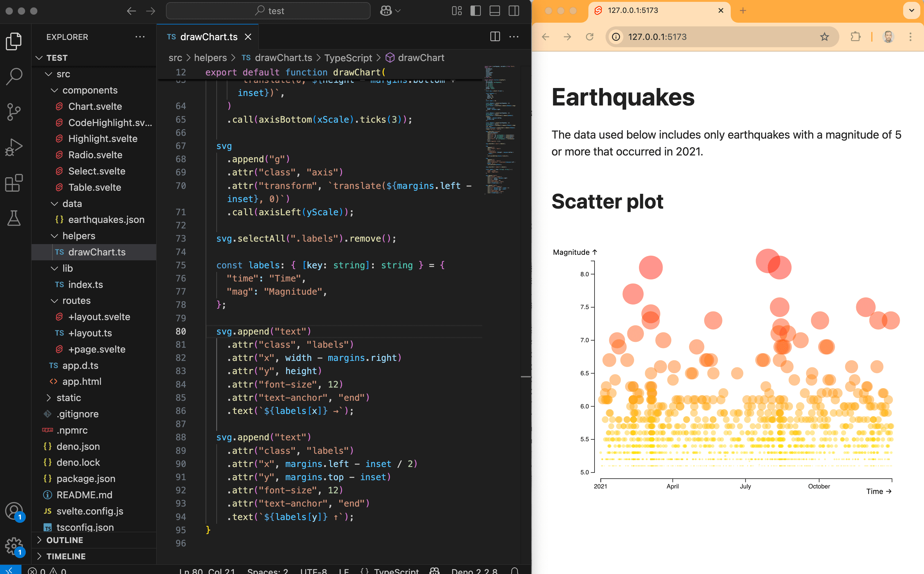Open the Copilot chat menu
The width and height of the screenshot is (924, 574).
[x=390, y=11]
